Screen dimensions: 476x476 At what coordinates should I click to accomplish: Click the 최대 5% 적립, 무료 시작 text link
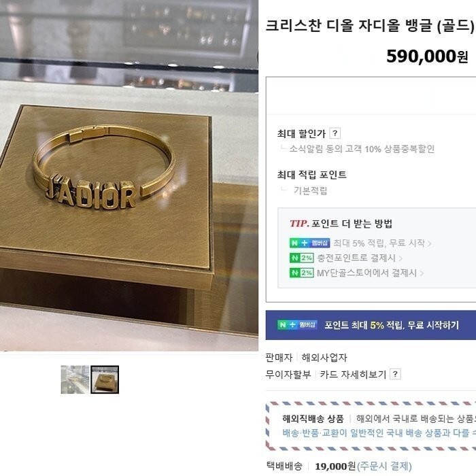tap(379, 243)
